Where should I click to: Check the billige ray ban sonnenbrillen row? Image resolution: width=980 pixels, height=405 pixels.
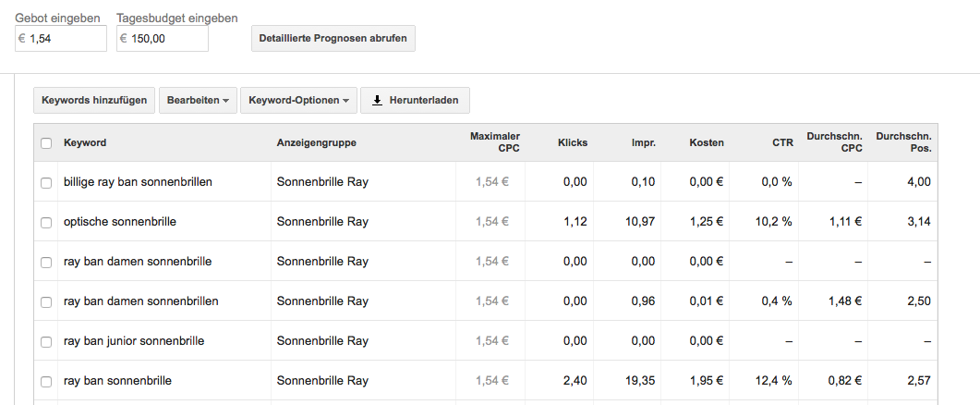[x=46, y=183]
